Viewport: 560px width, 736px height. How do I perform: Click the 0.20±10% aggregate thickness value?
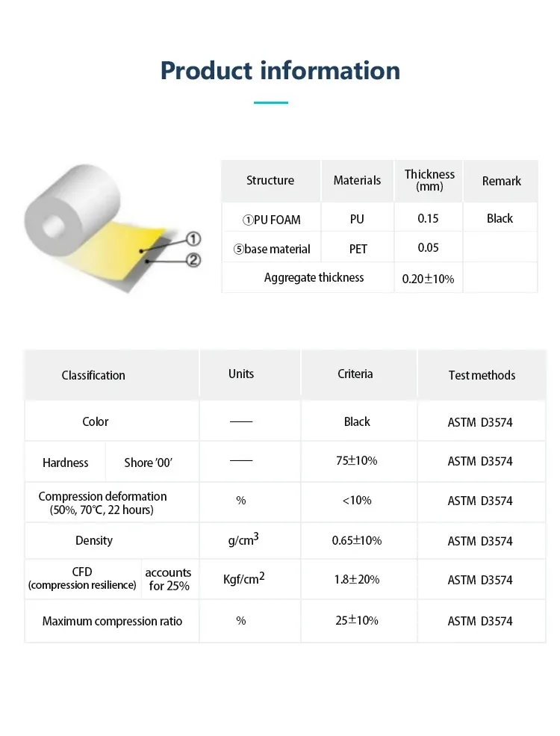(x=428, y=279)
